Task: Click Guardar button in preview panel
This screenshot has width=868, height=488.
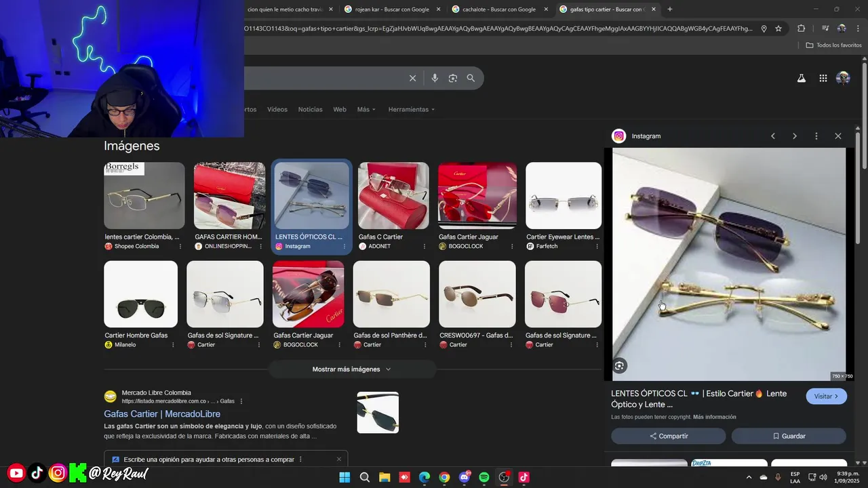Action: pos(789,436)
